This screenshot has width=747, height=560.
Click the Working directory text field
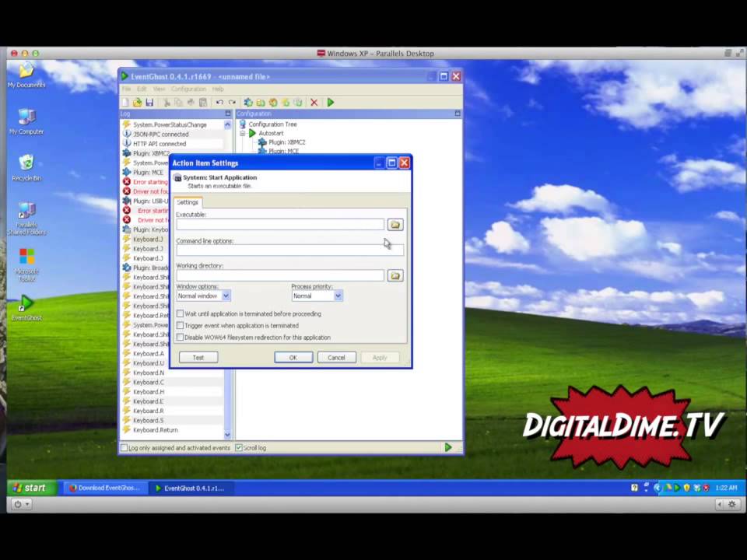click(280, 275)
